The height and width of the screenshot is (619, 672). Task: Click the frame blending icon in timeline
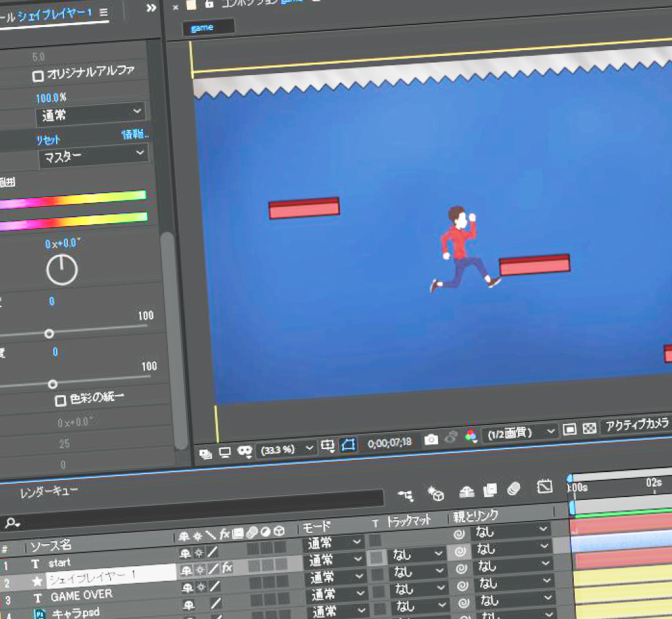tap(490, 490)
